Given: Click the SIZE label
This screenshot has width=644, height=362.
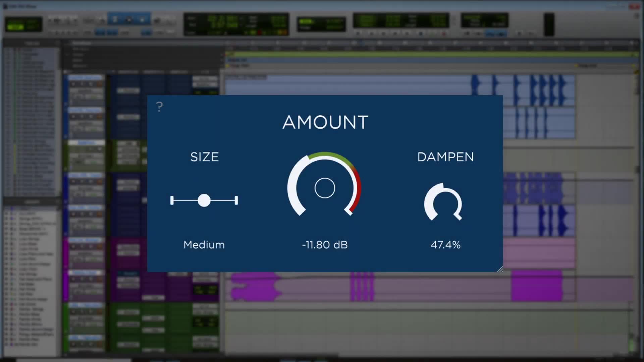Looking at the screenshot, I should click(x=204, y=157).
